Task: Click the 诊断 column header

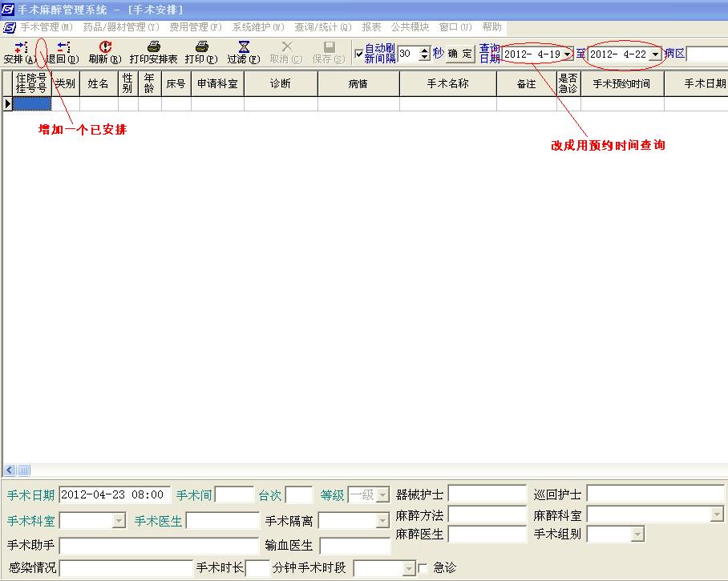Action: [x=281, y=83]
